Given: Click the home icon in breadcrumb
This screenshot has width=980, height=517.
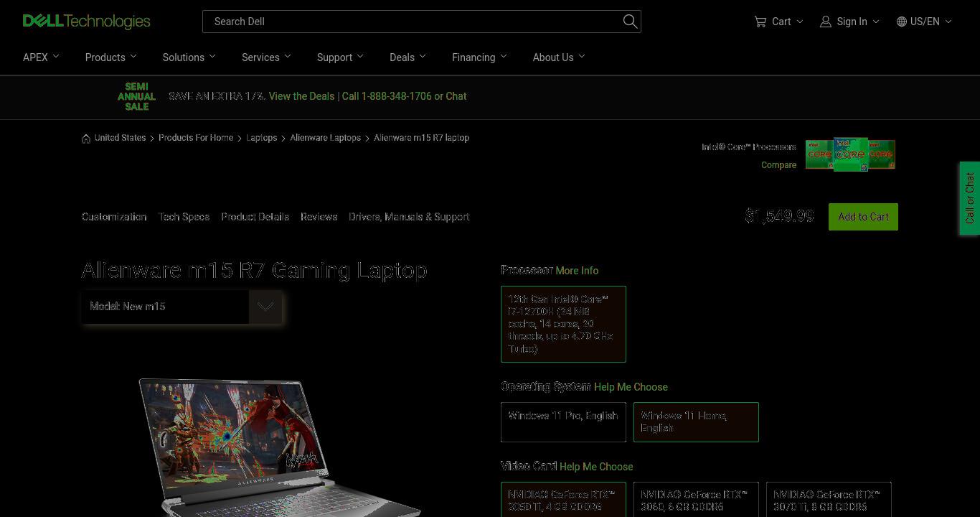Looking at the screenshot, I should pyautogui.click(x=86, y=138).
